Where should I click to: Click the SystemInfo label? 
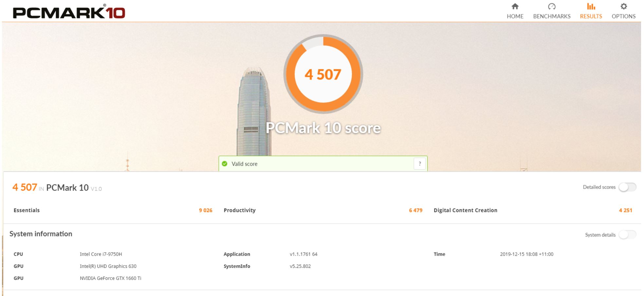(x=237, y=266)
